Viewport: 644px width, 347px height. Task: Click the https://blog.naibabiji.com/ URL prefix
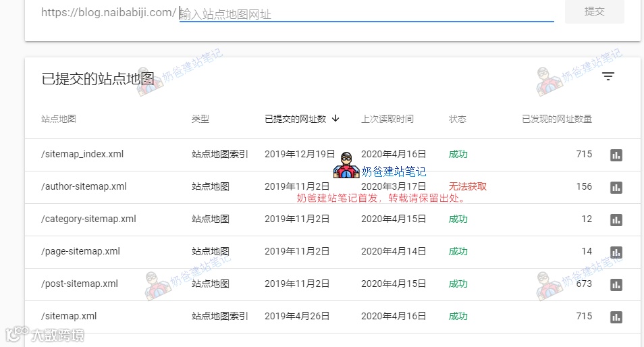(x=109, y=12)
